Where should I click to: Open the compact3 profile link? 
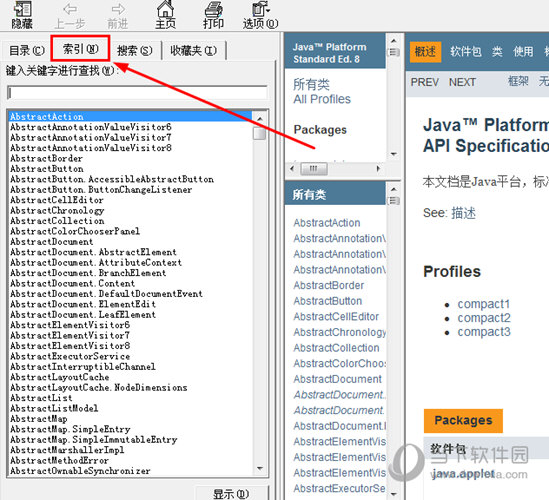[484, 332]
